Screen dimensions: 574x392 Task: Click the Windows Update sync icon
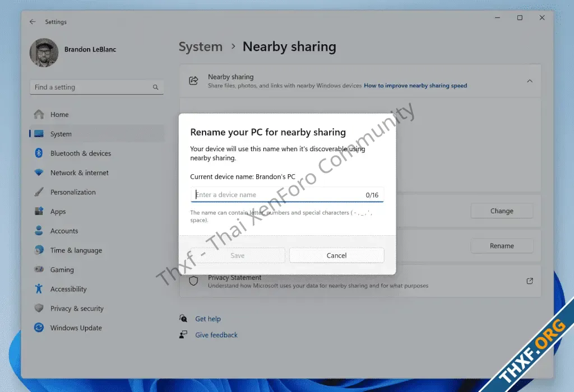(39, 327)
